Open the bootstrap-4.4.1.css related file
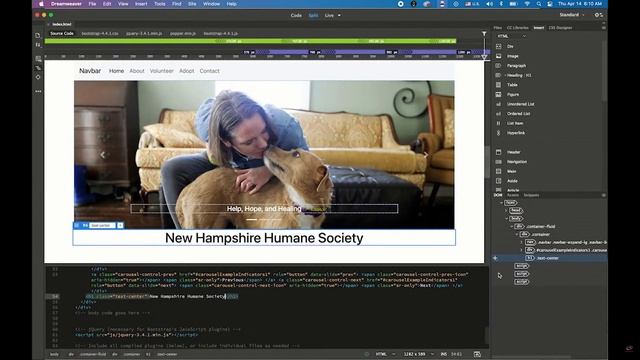 100,33
